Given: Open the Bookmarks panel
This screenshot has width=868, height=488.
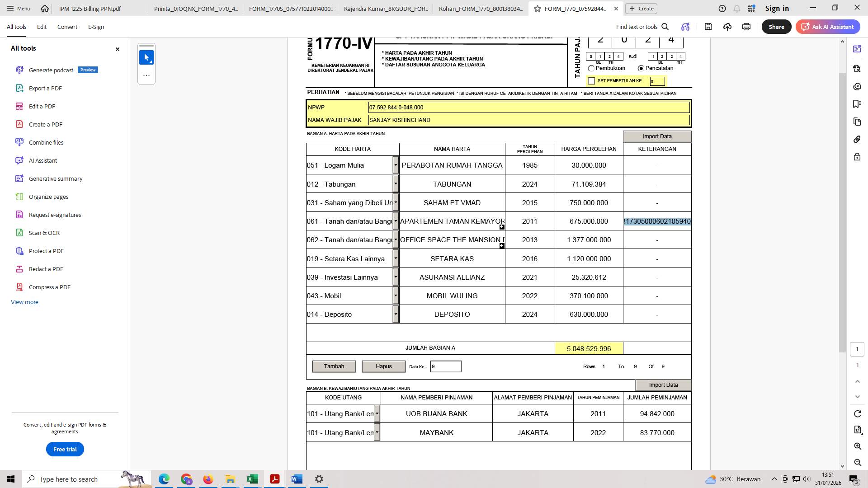Looking at the screenshot, I should coord(857,104).
